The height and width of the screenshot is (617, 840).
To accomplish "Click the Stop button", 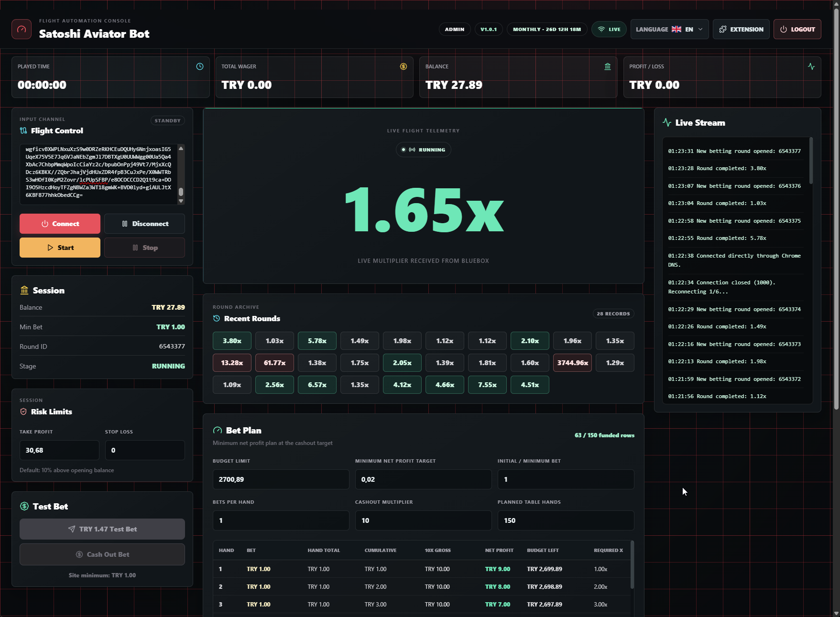I will click(x=144, y=248).
